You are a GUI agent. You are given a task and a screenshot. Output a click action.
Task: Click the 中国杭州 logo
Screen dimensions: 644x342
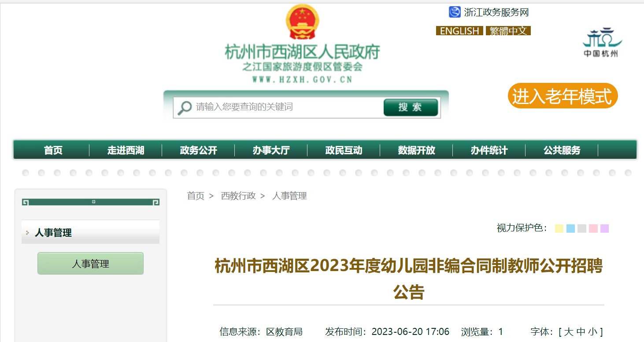point(601,42)
